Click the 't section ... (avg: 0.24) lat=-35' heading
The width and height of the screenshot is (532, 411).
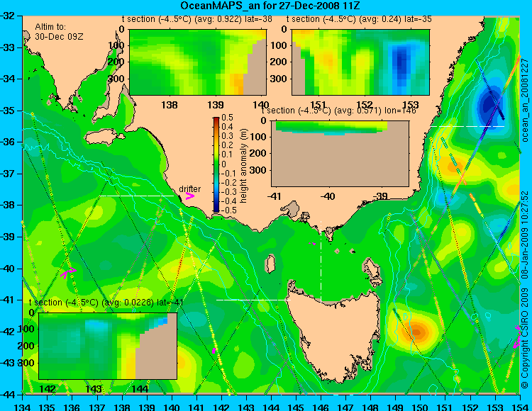pos(359,19)
